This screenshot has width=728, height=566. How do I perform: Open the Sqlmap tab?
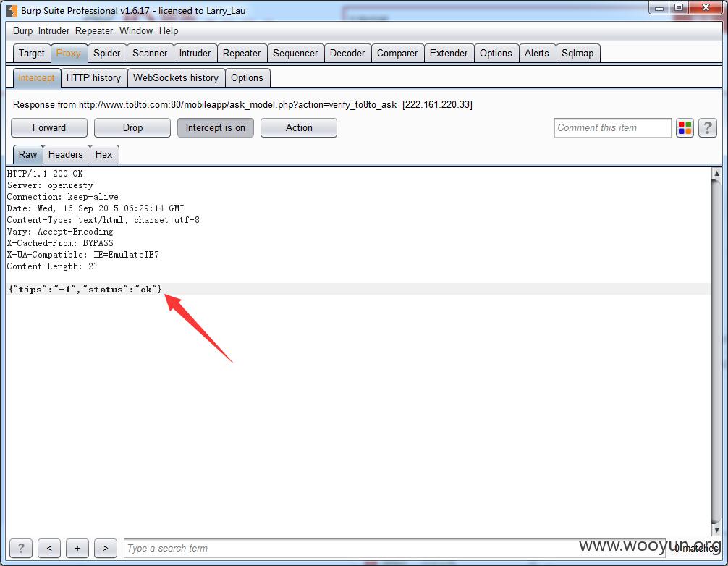pyautogui.click(x=577, y=54)
